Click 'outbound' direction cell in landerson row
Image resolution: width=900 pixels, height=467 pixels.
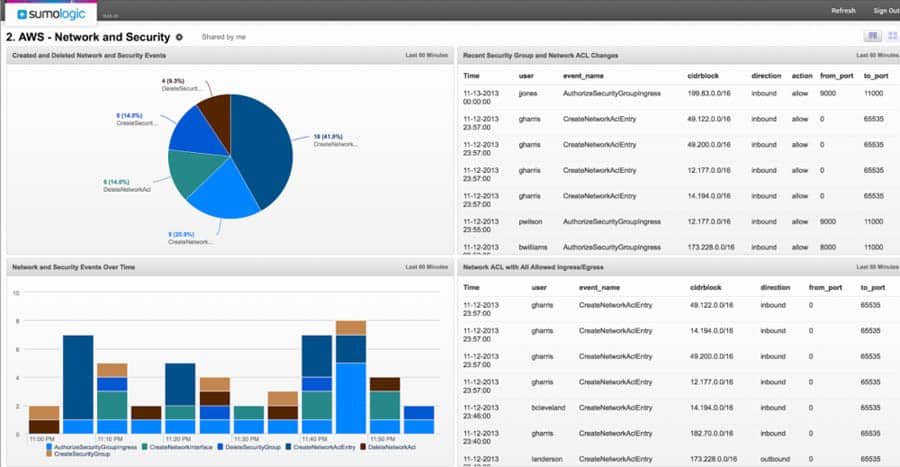point(775,459)
